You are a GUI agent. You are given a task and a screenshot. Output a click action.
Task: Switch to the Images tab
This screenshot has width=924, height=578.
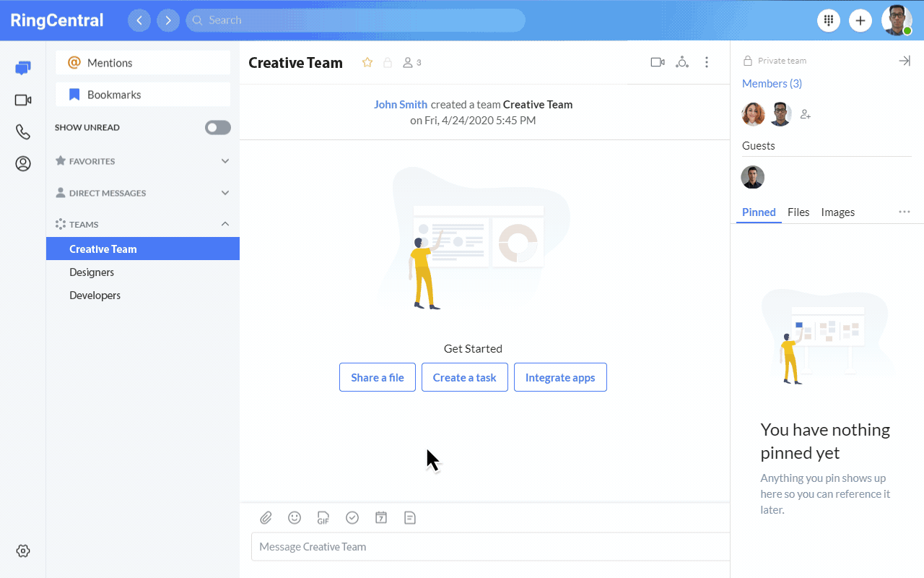tap(837, 212)
